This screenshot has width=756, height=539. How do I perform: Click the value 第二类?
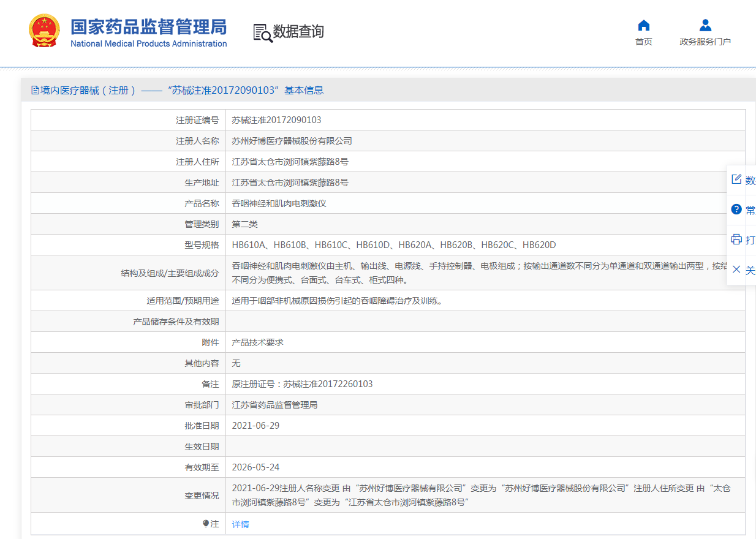245,224
